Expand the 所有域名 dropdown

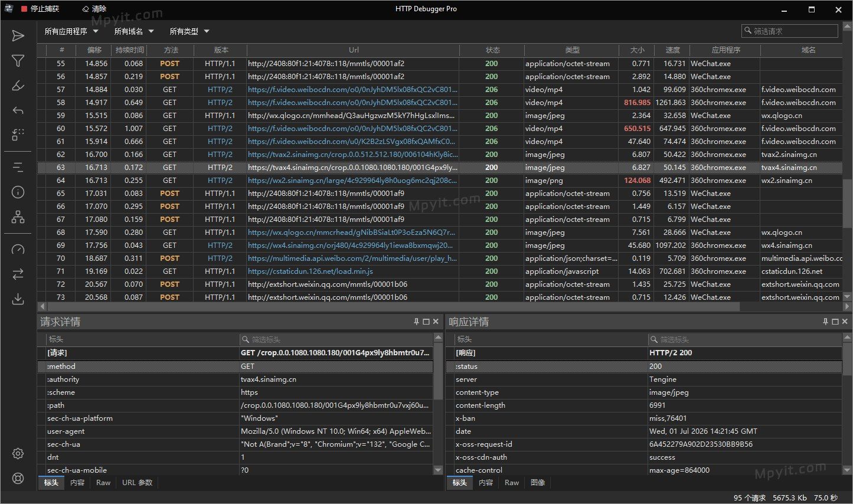click(134, 31)
